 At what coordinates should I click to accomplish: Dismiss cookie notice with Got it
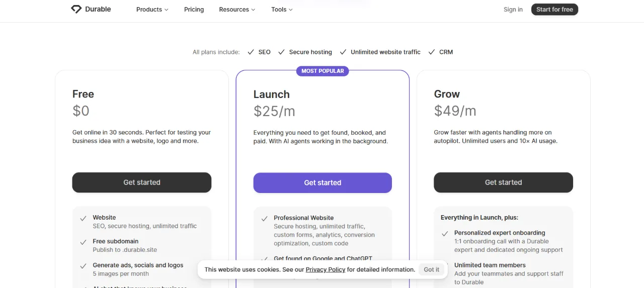point(432,269)
